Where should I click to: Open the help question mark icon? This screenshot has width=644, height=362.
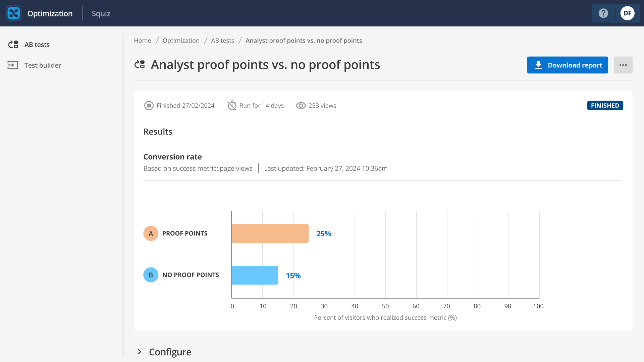coord(603,13)
